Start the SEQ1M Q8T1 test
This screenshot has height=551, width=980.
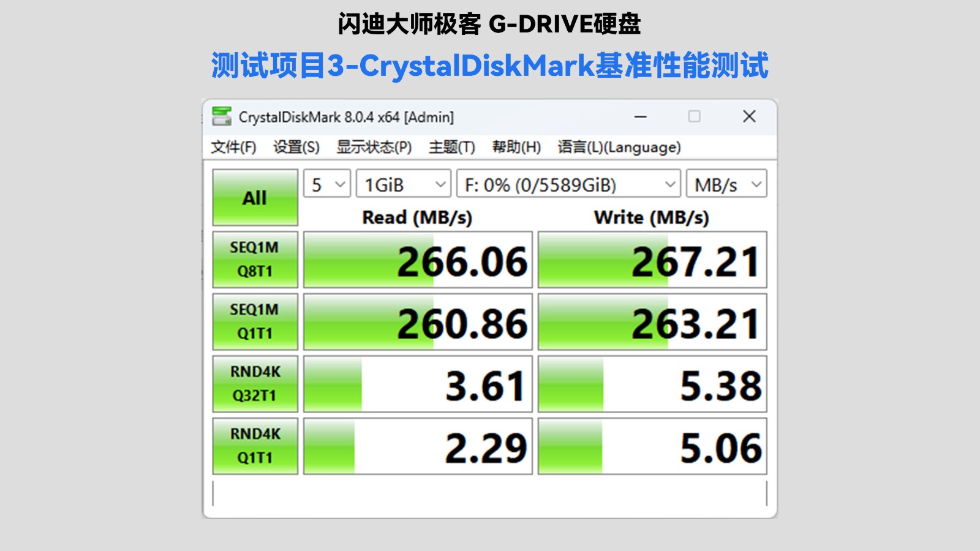[255, 260]
